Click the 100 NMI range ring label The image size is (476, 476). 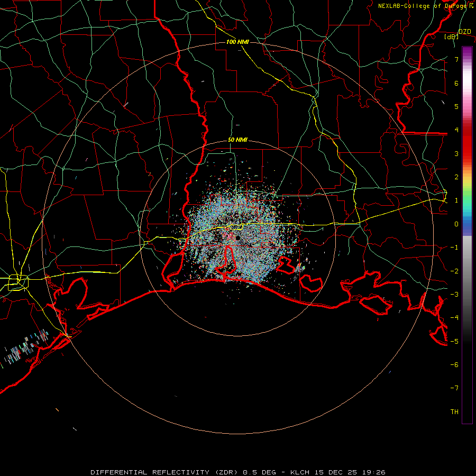click(237, 42)
